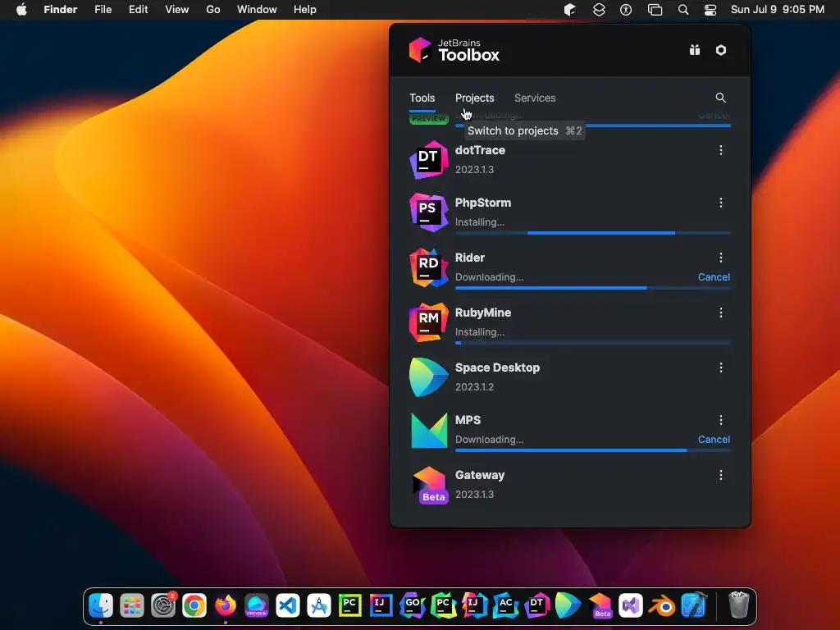
Task: Launch Google Chrome from the dock
Action: pos(194,606)
